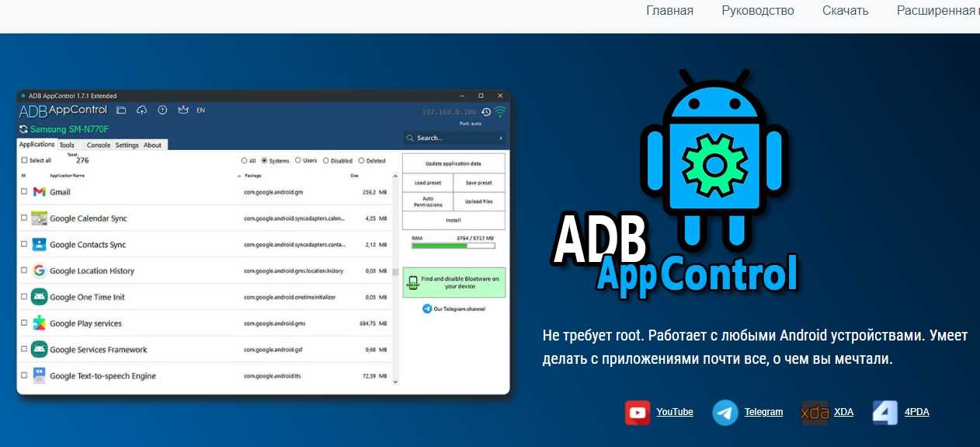Open the EN language selector
Screen dimensions: 980x447
(x=200, y=110)
